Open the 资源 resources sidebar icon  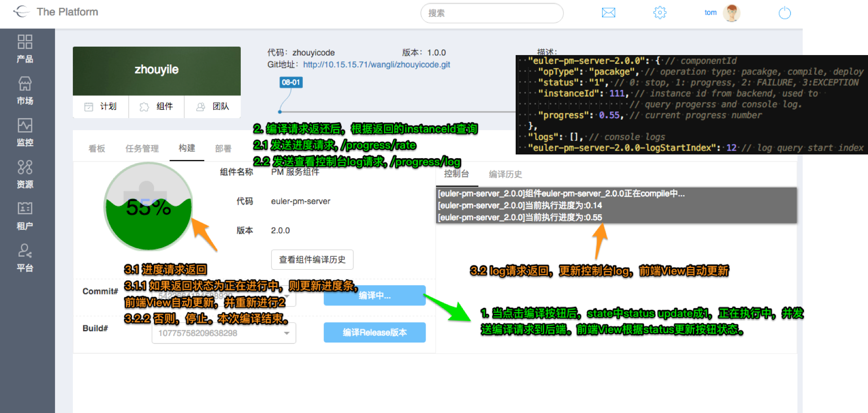[x=25, y=174]
